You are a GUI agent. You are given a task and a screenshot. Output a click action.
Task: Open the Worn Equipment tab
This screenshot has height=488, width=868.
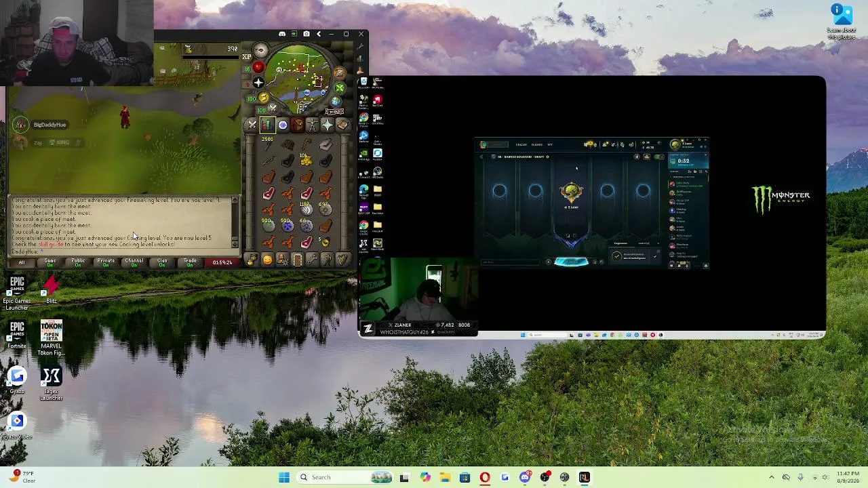312,125
